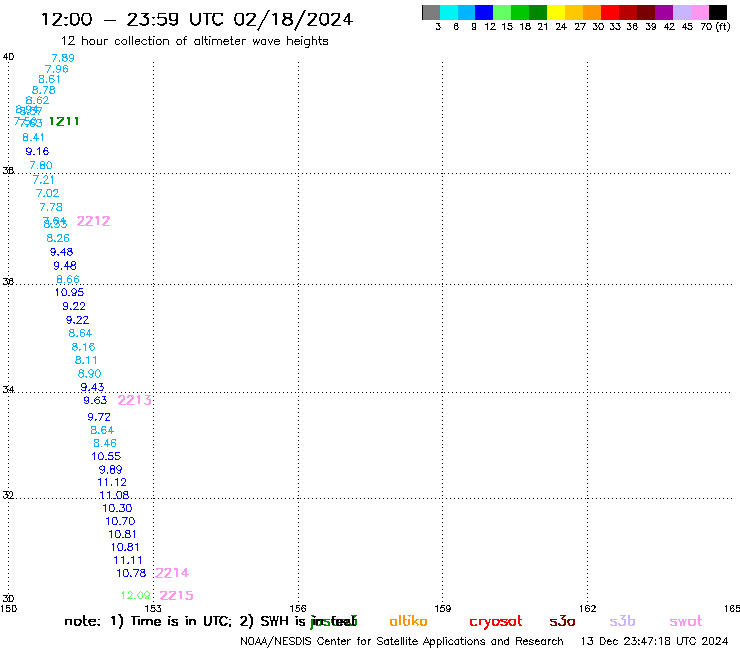The width and height of the screenshot is (740, 650).
Task: Click the wave height value '8.62'
Action: pyautogui.click(x=37, y=100)
